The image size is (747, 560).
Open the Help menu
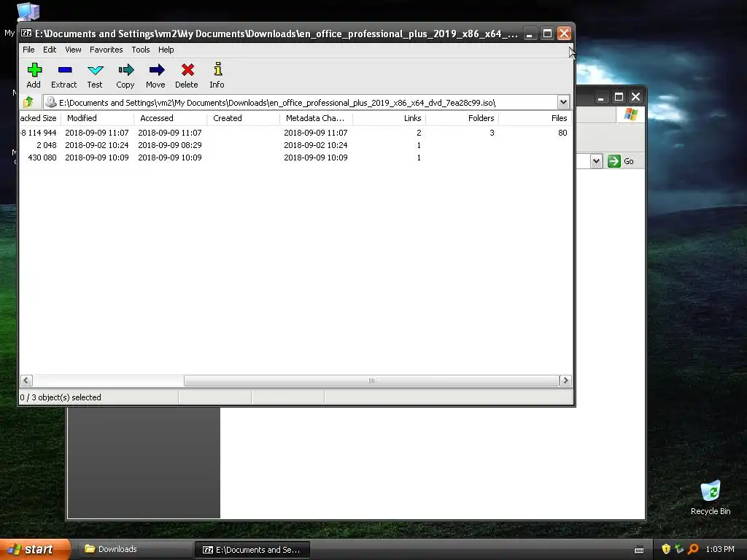[x=166, y=50]
